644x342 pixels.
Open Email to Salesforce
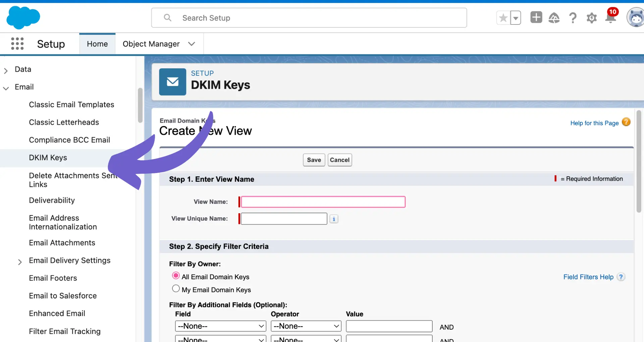click(63, 296)
